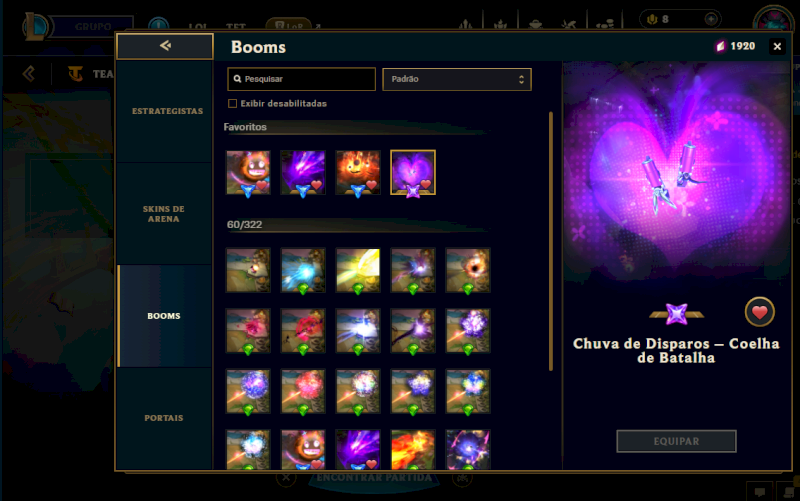This screenshot has height=501, width=800.
Task: Select the purple lightning boom in Favoritos
Action: pos(303,172)
